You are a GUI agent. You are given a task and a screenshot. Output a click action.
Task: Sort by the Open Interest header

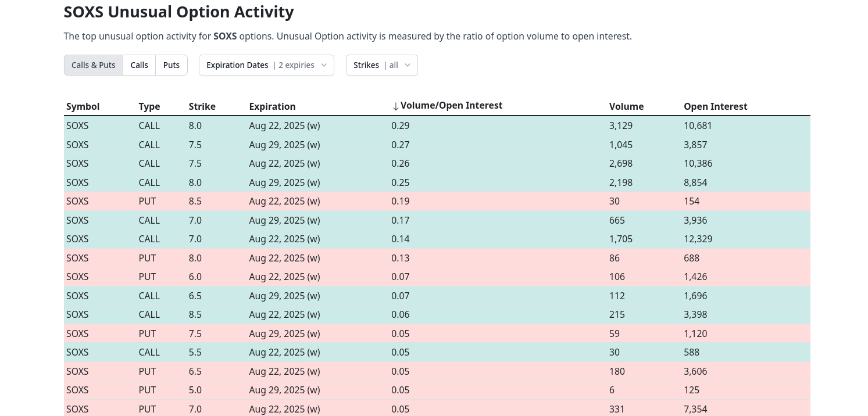point(715,106)
